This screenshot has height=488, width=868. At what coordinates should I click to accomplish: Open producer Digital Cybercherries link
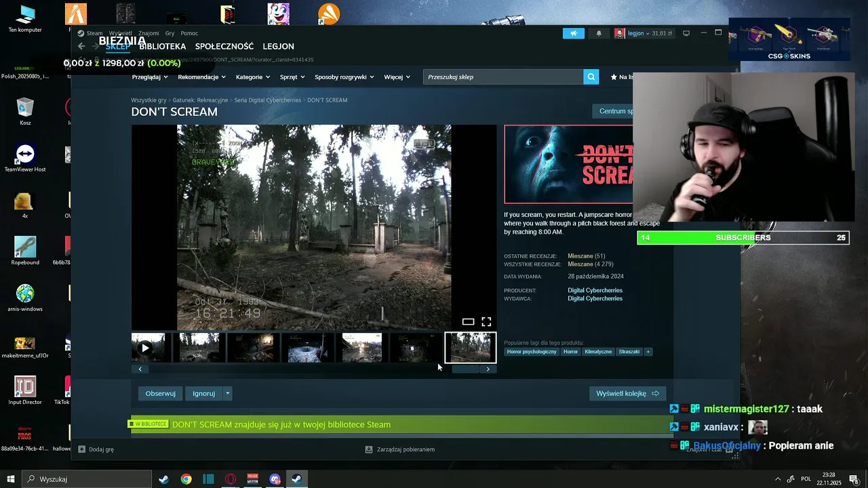pyautogui.click(x=595, y=290)
